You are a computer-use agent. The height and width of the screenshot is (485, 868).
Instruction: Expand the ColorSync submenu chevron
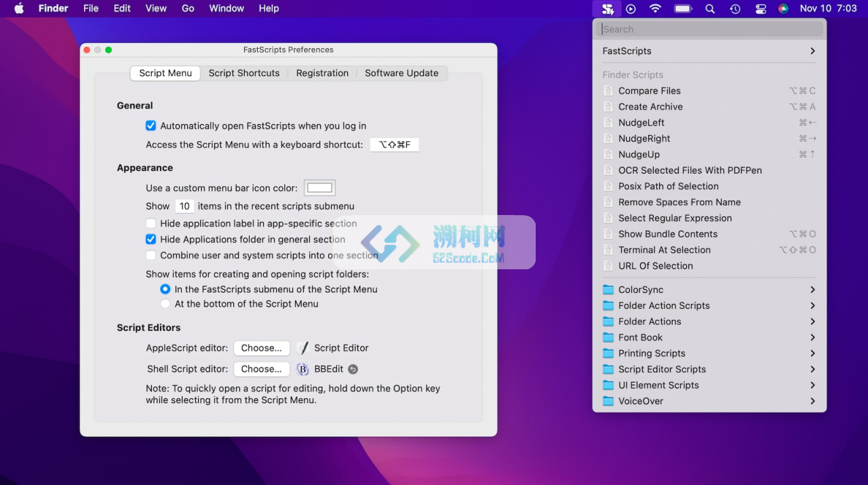click(812, 290)
